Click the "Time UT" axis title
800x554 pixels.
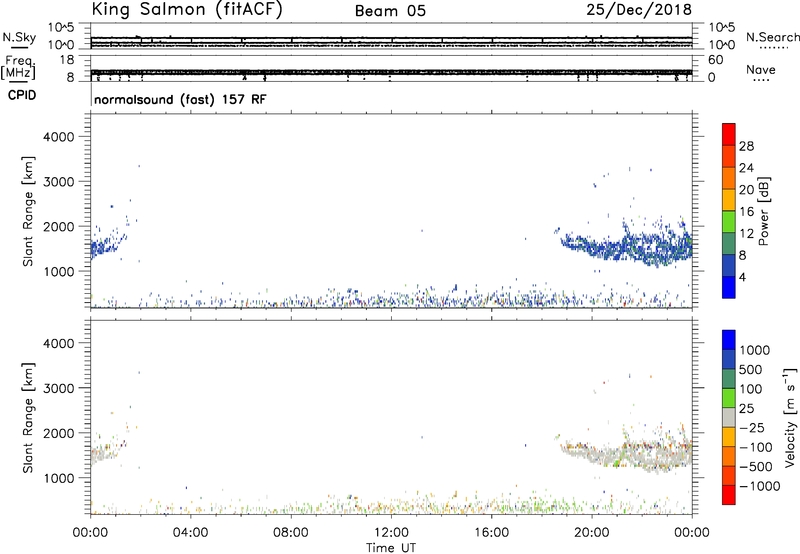pos(391,548)
